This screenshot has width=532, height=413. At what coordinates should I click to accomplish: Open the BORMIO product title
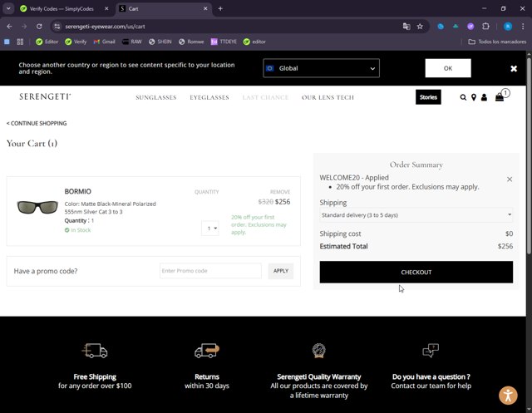click(x=77, y=191)
